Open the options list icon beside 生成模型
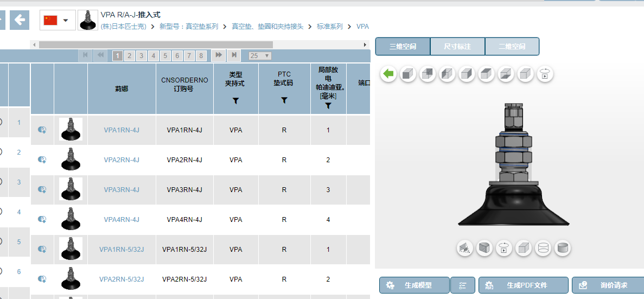The height and width of the screenshot is (299, 644). (463, 285)
